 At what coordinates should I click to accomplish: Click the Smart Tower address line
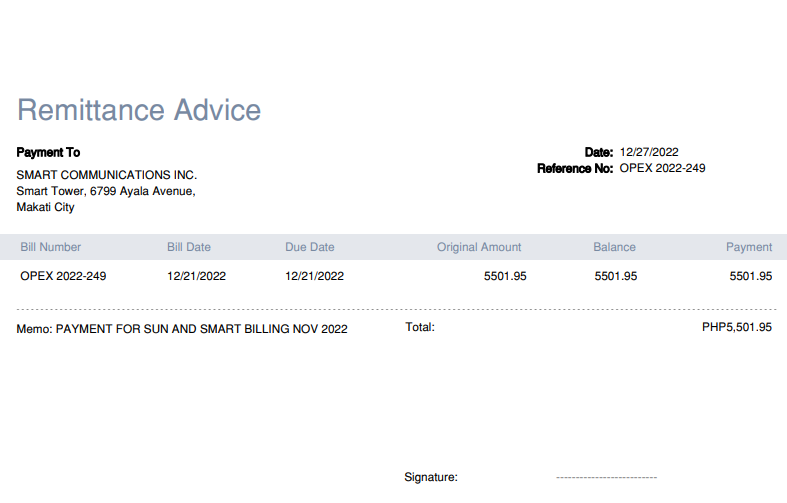pyautogui.click(x=106, y=191)
